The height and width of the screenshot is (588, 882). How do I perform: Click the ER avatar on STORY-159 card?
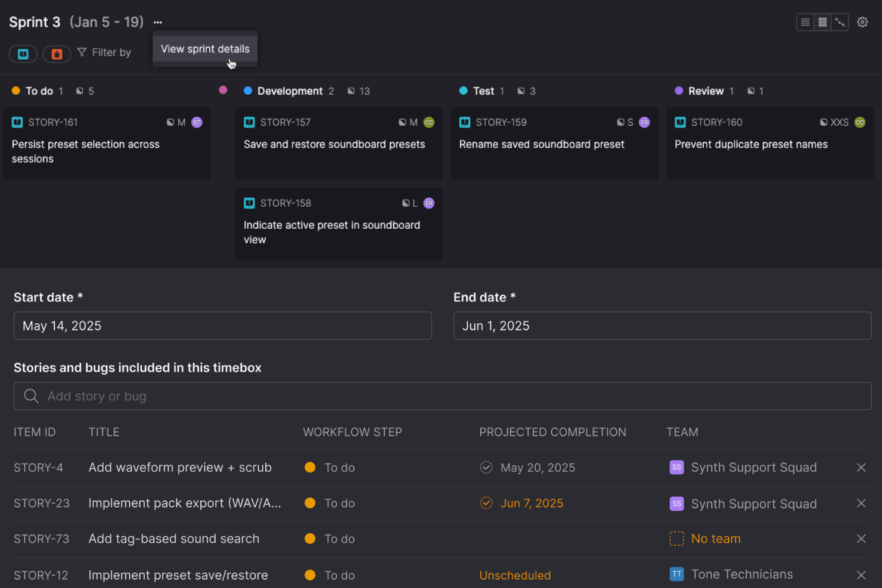pos(644,122)
